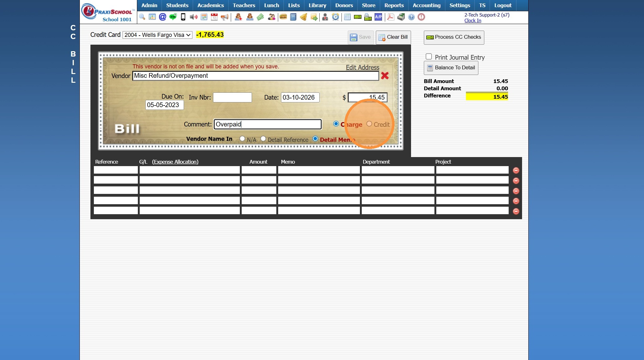Viewport: 644px width, 360px height.
Task: Remove the first detail row with its minus icon
Action: [516, 170]
